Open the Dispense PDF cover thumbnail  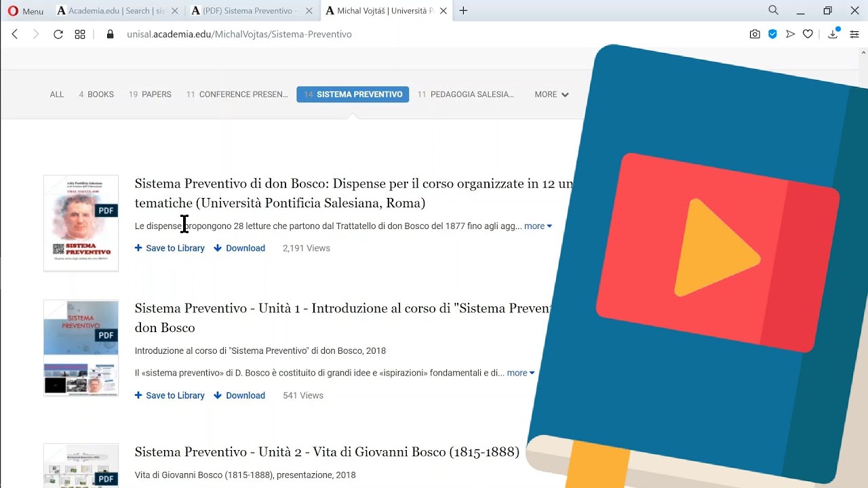[x=81, y=223]
